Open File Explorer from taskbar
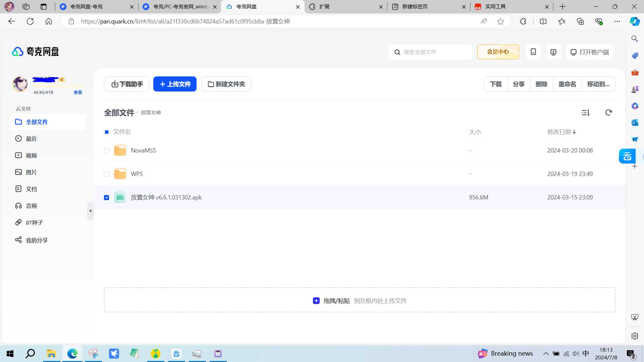644x362 pixels. [51, 354]
